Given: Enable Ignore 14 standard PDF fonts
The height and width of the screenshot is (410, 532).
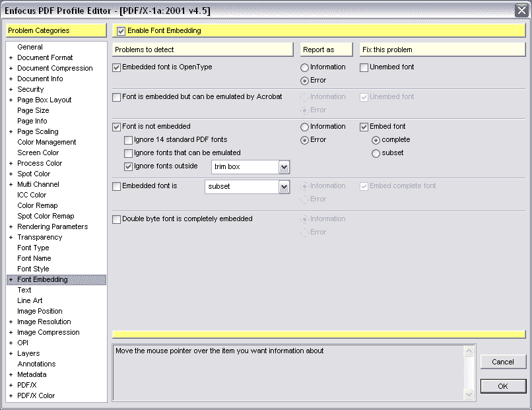Looking at the screenshot, I should pyautogui.click(x=128, y=140).
